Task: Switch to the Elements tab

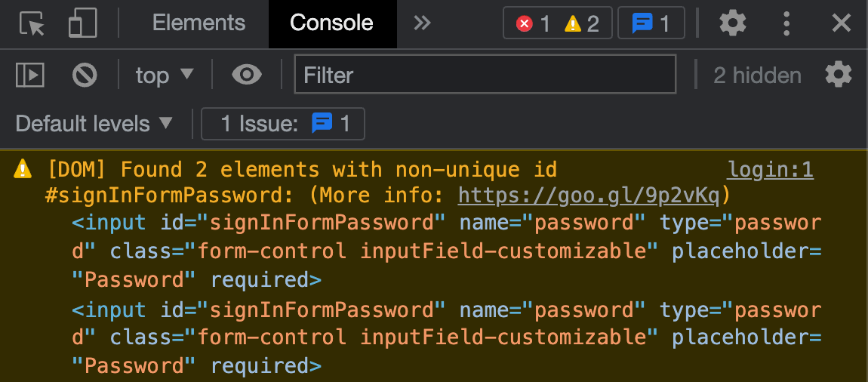Action: click(199, 23)
